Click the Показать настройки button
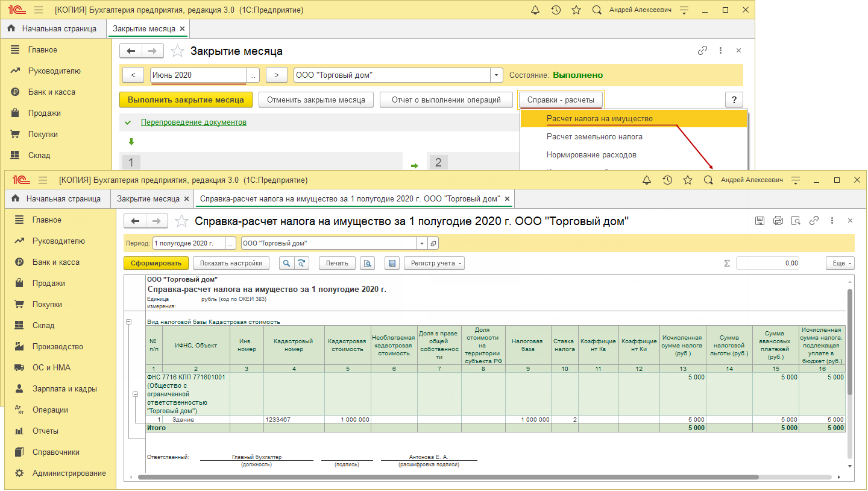Image resolution: width=868 pixels, height=491 pixels. click(231, 263)
